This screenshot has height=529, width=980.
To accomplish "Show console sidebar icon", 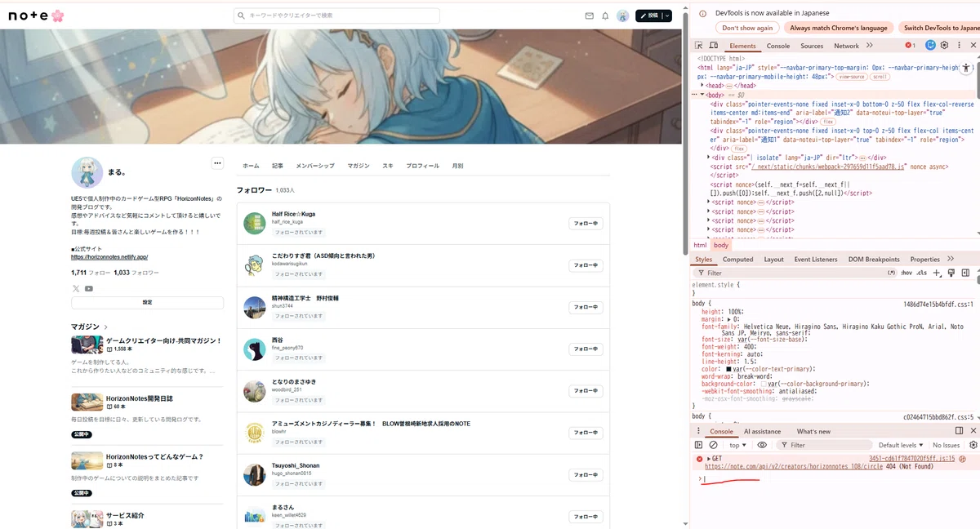I will pyautogui.click(x=699, y=445).
